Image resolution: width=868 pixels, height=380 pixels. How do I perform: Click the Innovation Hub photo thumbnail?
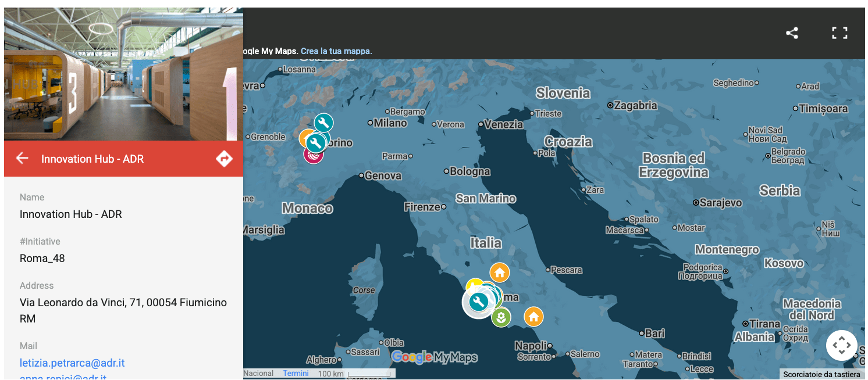pos(123,74)
